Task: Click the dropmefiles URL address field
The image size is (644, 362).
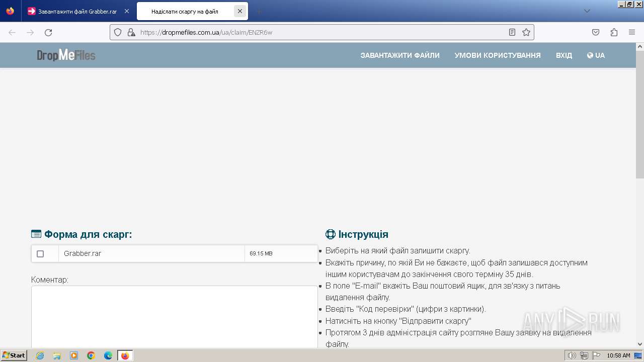Action: click(322, 32)
